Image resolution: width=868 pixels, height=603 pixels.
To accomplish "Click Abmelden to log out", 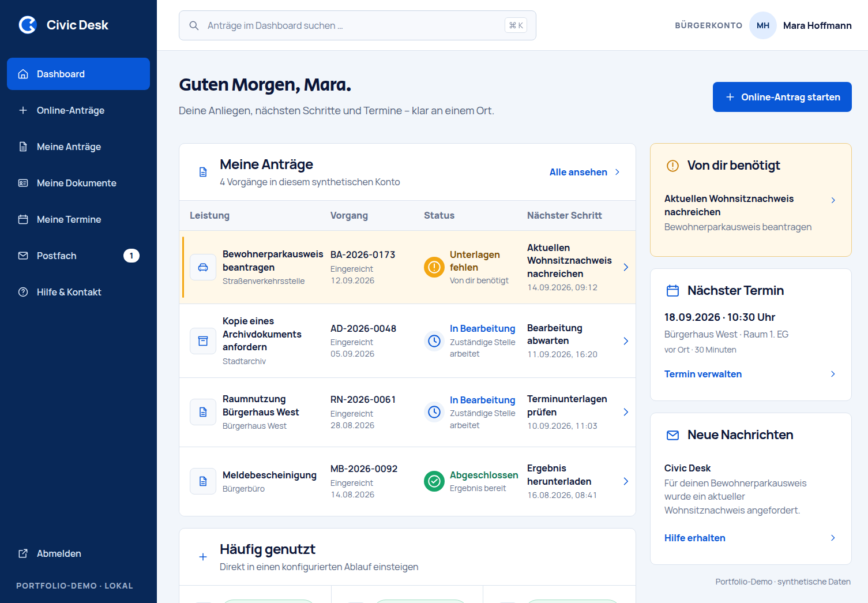I will click(x=78, y=553).
